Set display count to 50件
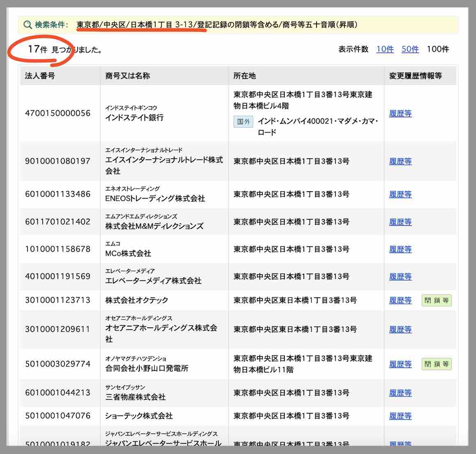This screenshot has width=476, height=454. coord(411,49)
